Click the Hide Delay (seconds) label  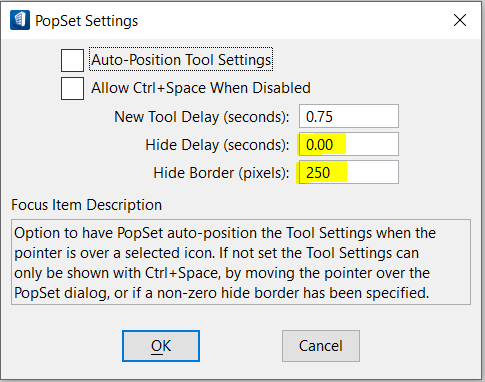[x=217, y=145]
